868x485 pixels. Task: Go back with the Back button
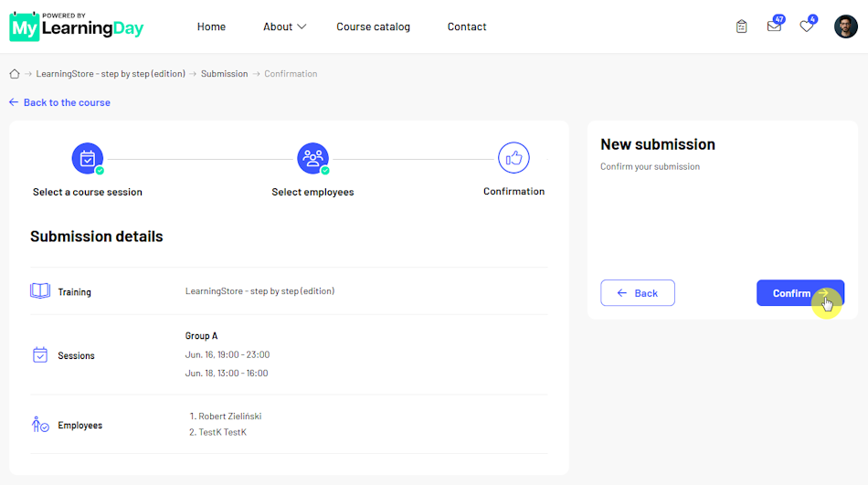638,293
